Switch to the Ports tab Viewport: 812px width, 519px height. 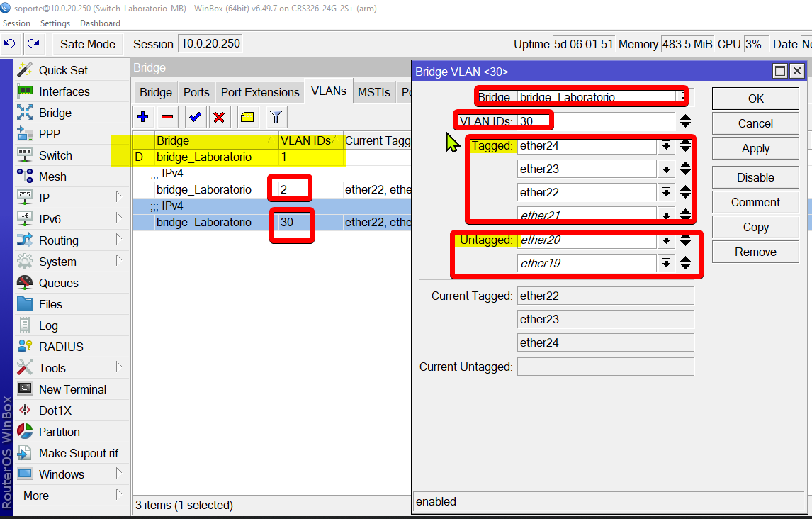[196, 92]
